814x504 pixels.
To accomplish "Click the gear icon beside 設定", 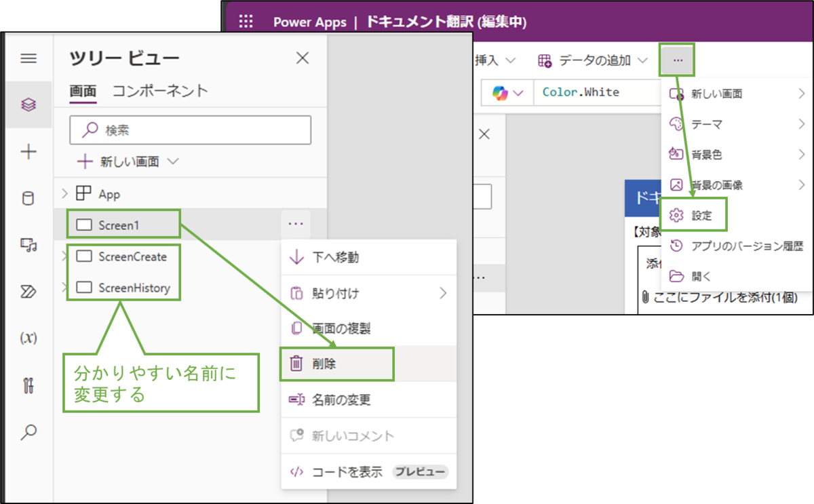I will tap(676, 215).
